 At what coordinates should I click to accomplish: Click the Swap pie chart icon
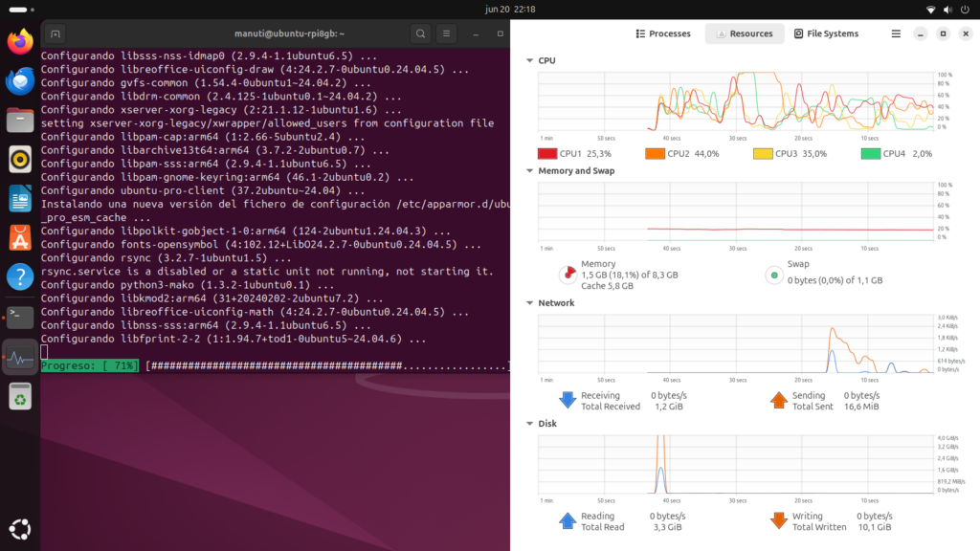click(x=774, y=275)
